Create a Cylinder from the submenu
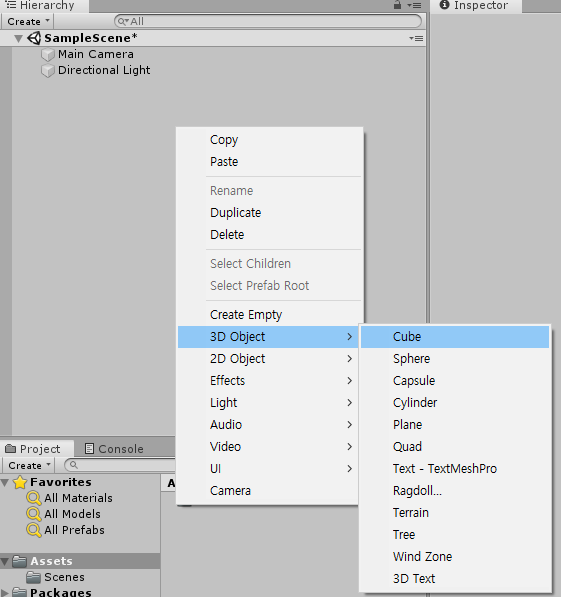 pyautogui.click(x=455, y=403)
